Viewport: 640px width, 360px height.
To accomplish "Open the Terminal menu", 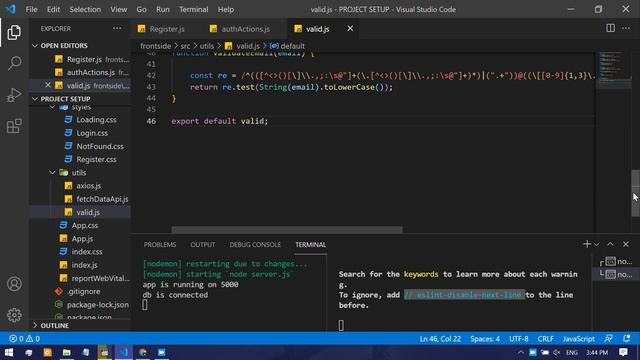I will click(x=193, y=9).
